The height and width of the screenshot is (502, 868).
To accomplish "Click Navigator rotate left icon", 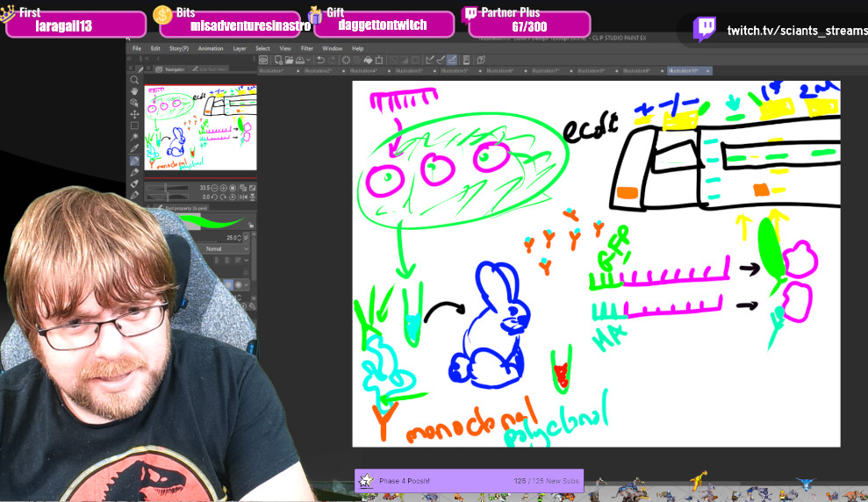I will (x=215, y=197).
